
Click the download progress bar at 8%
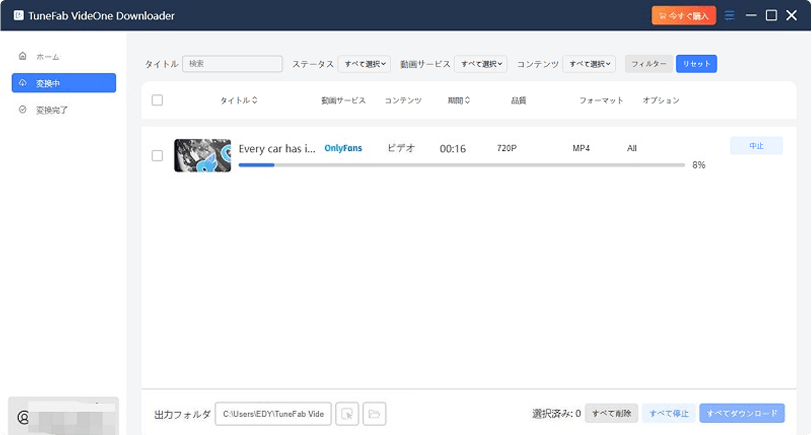point(461,165)
